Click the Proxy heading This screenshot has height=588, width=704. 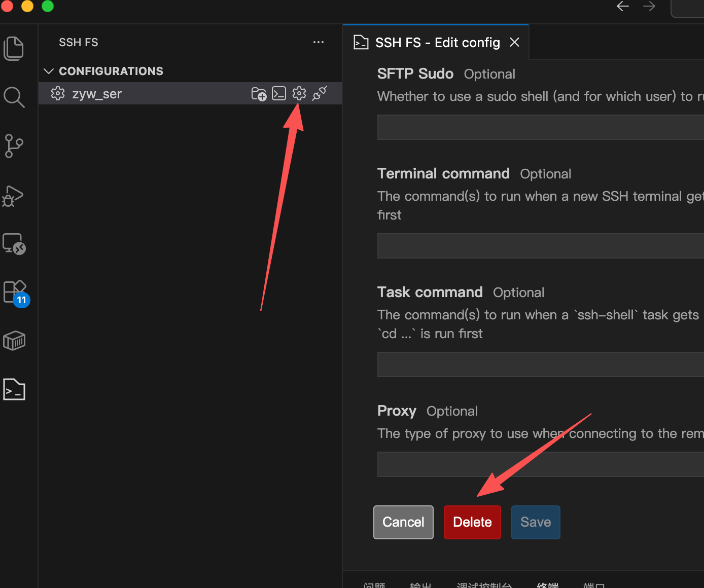point(397,411)
